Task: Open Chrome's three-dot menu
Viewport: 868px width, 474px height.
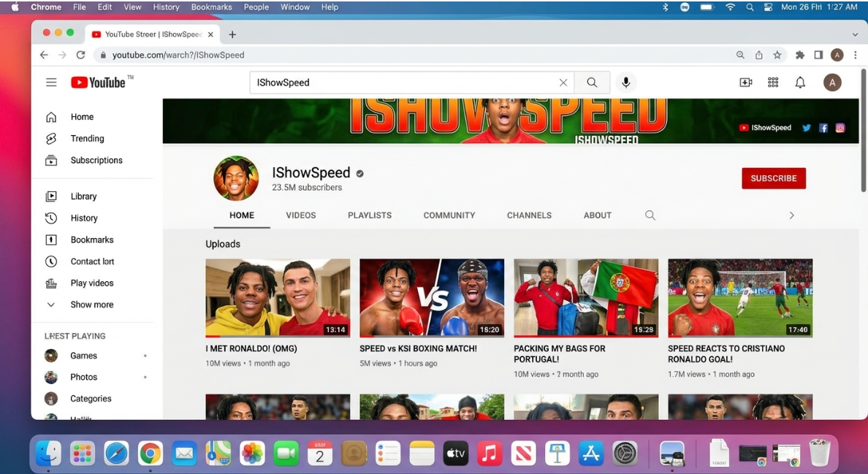Action: (x=856, y=55)
